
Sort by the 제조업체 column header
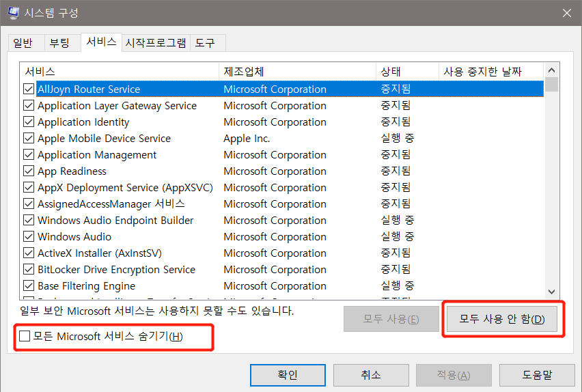pos(297,71)
